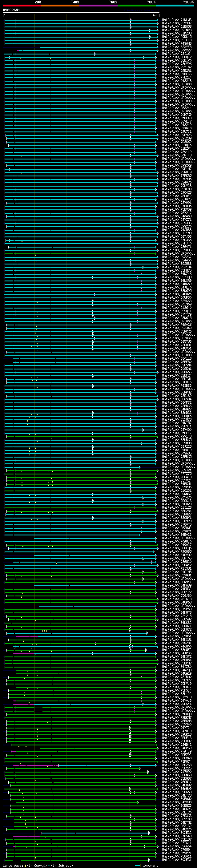This screenshot has height=868, width=197.
Task: Open hit UniRef100_Q00X27
Action: [x=177, y=50]
